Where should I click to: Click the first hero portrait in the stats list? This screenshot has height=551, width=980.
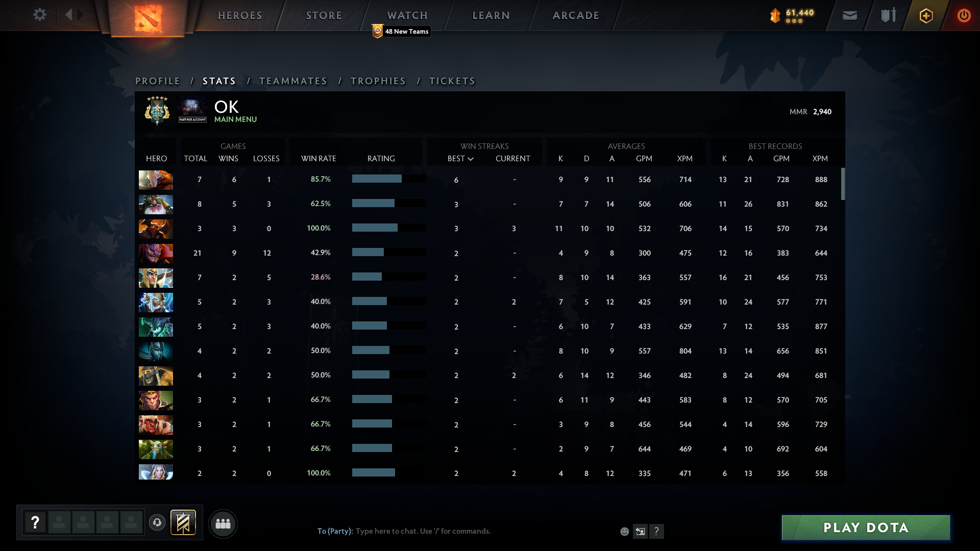pyautogui.click(x=156, y=180)
